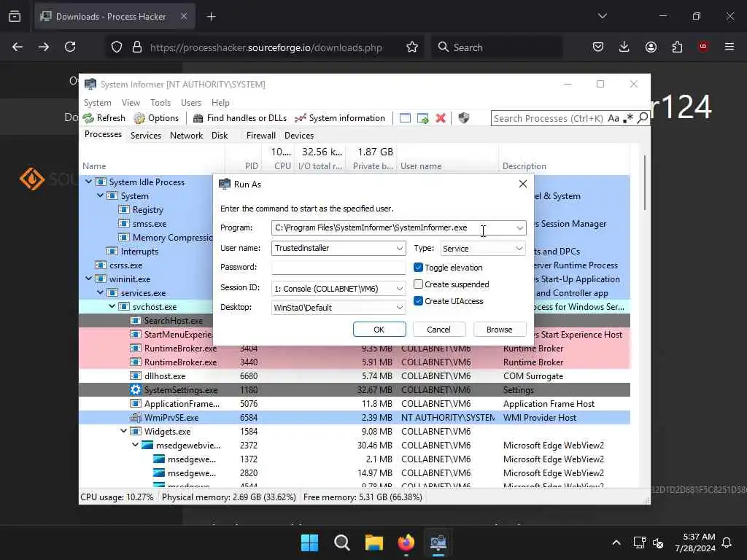Close the Run As dialog
Viewport: 747px width, 560px height.
(x=522, y=184)
